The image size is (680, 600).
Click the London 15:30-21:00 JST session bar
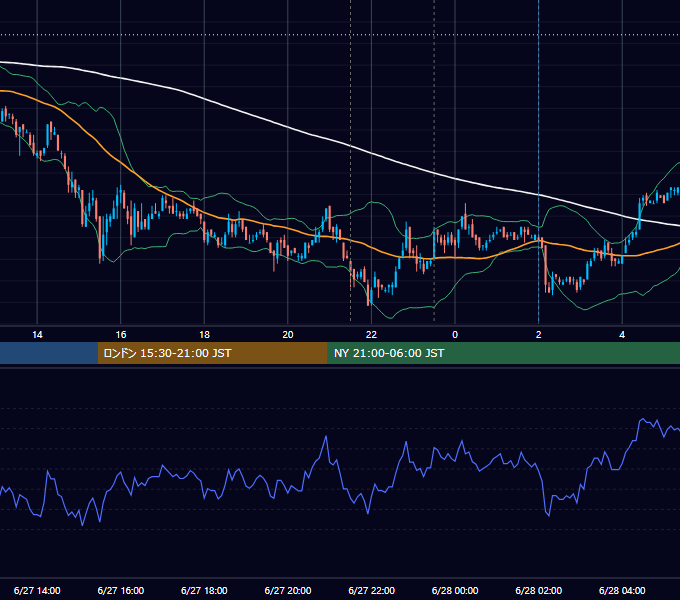(x=212, y=353)
